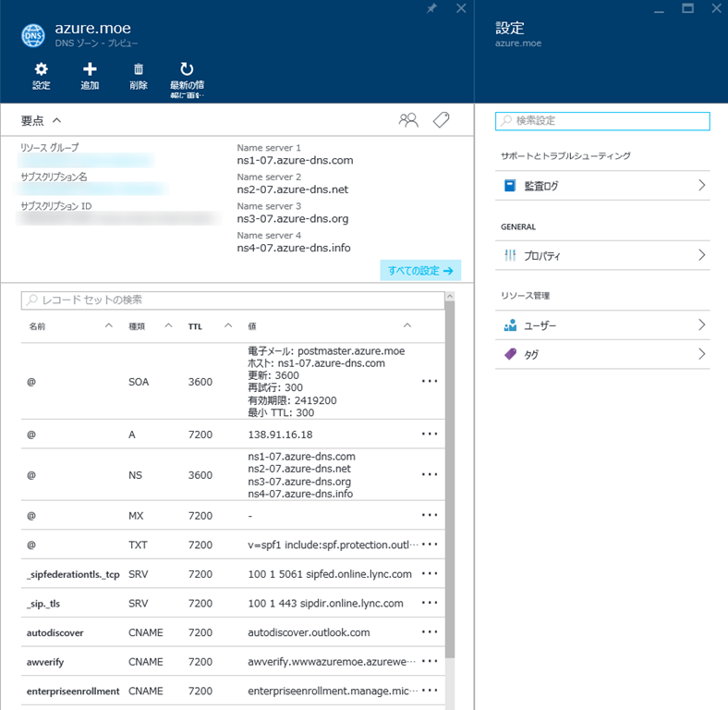Select ns3-07.azure-dns.org Name server 3
728x710 pixels.
click(293, 219)
